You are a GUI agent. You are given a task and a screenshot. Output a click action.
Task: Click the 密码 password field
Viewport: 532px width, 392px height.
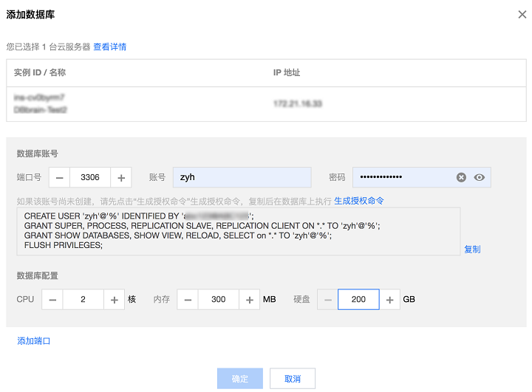click(x=403, y=177)
